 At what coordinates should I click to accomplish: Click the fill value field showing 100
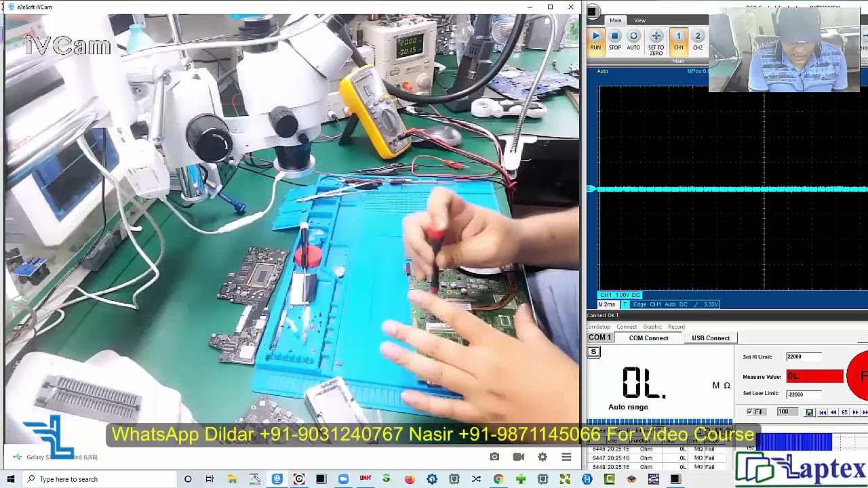pos(787,412)
